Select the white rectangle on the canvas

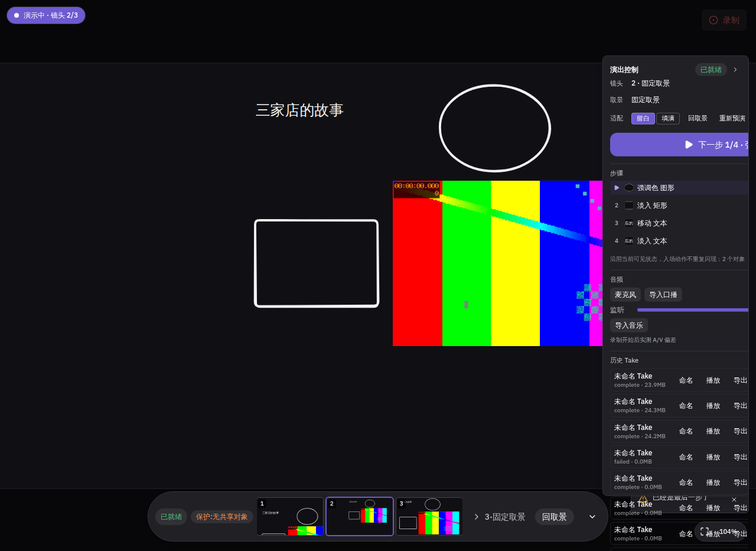coord(317,263)
